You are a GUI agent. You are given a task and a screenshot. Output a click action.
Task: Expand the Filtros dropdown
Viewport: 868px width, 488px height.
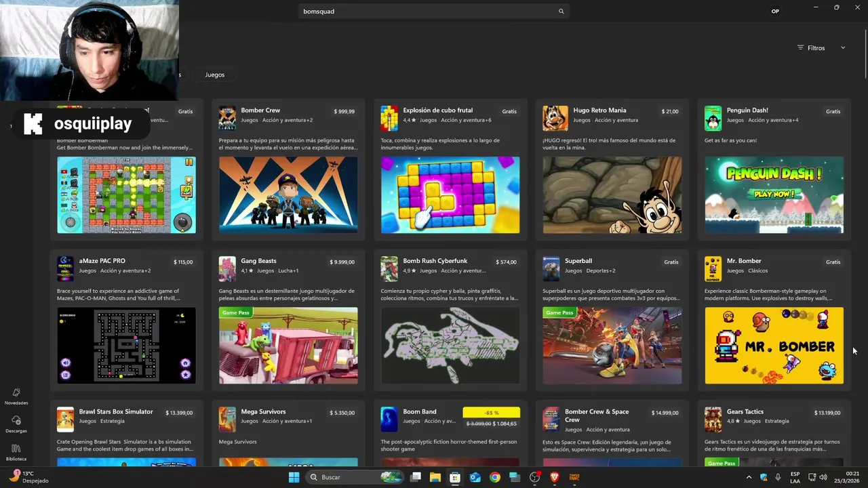click(x=843, y=48)
